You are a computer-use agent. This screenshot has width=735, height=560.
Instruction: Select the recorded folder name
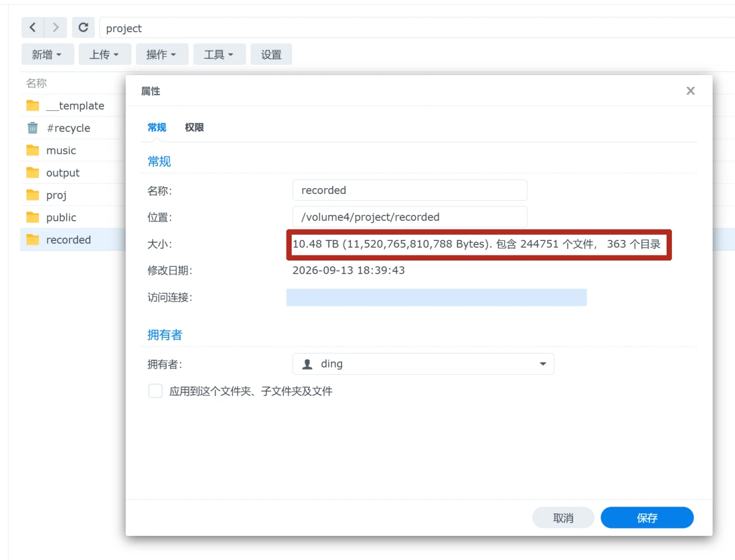(68, 240)
